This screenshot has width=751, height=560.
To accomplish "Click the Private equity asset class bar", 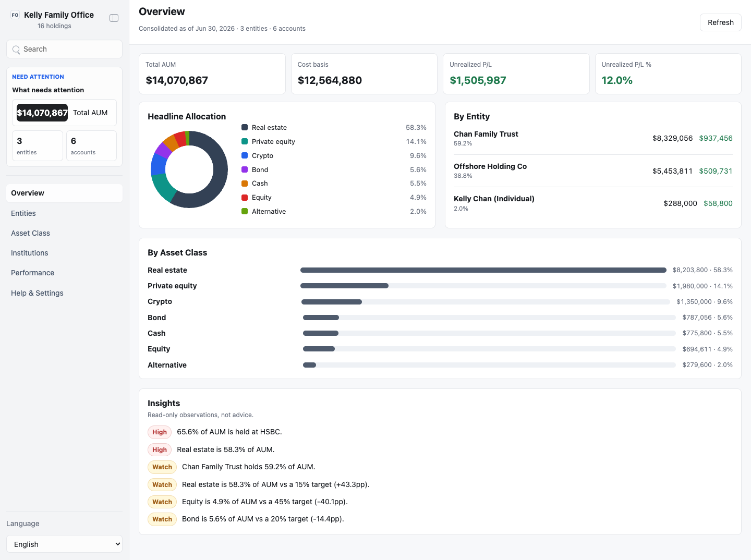I will pyautogui.click(x=483, y=286).
